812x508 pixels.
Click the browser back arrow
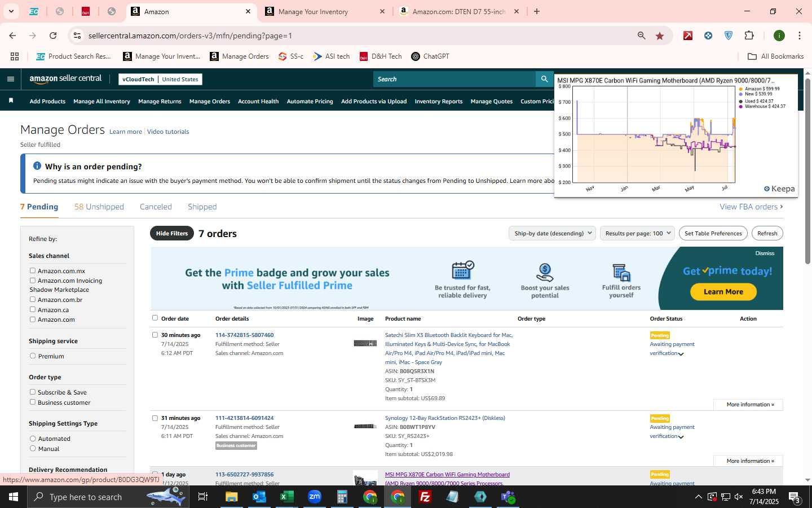(12, 36)
